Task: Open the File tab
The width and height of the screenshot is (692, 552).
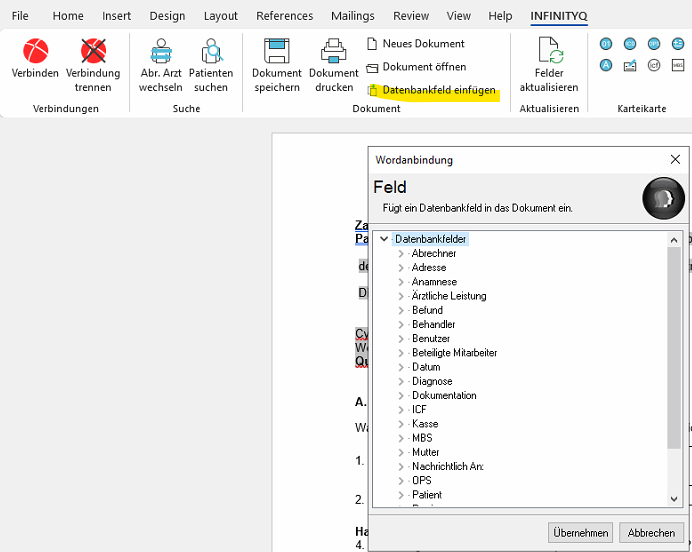Action: click(x=20, y=16)
